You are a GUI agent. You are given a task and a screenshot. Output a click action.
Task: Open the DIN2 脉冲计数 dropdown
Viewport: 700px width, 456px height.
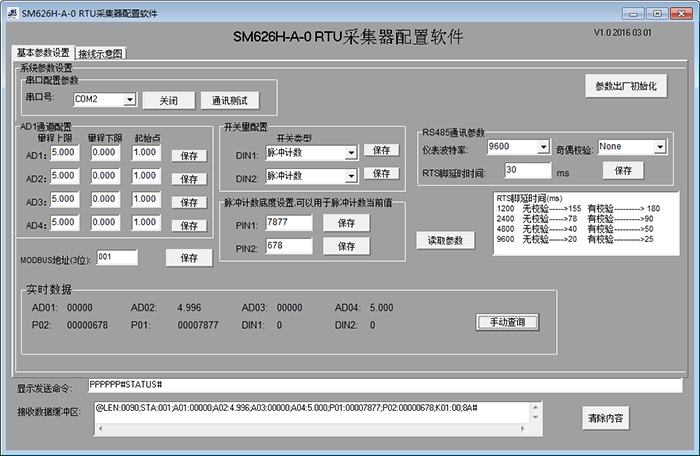click(x=350, y=176)
